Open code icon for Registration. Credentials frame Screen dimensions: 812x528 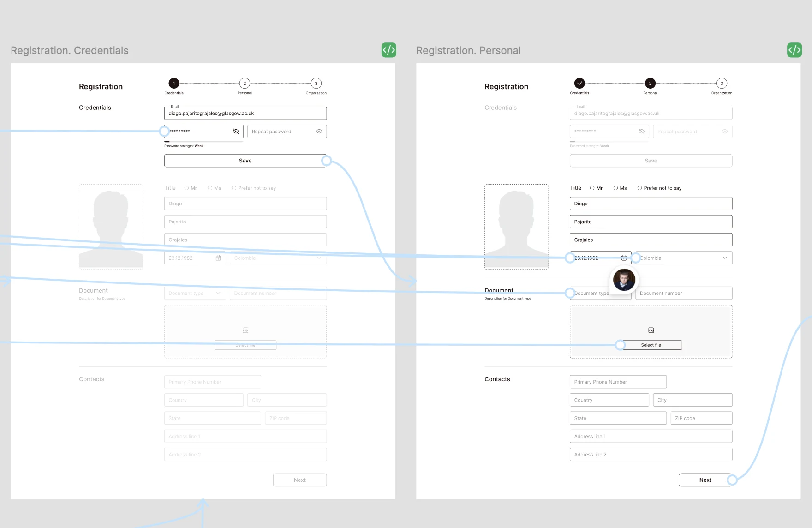[389, 50]
